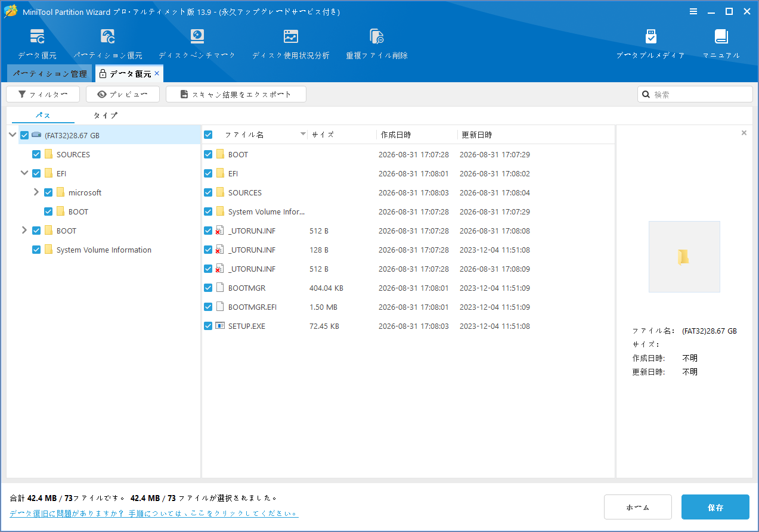Uncheck the BOOTMGR file checkbox
This screenshot has width=759, height=532.
[x=208, y=288]
